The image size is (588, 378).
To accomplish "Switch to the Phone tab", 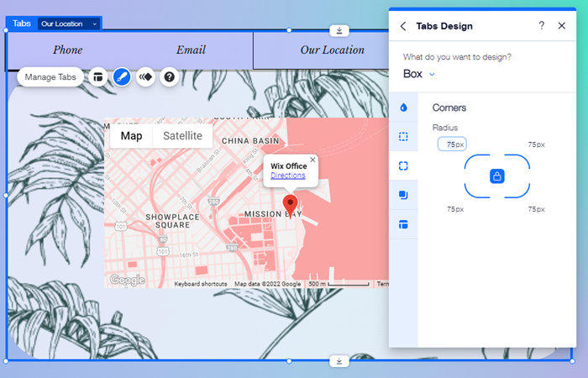I will pyautogui.click(x=67, y=50).
